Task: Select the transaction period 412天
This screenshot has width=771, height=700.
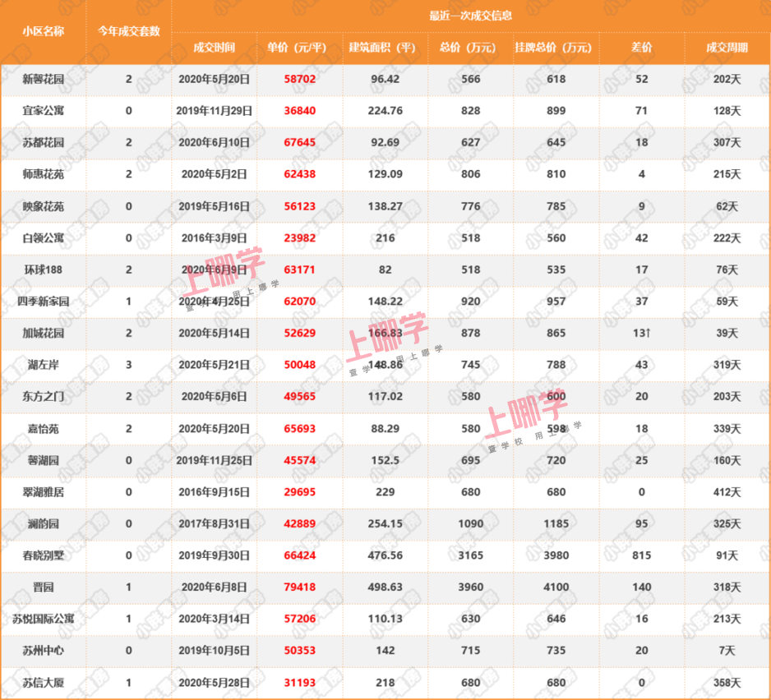Action: pos(727,492)
